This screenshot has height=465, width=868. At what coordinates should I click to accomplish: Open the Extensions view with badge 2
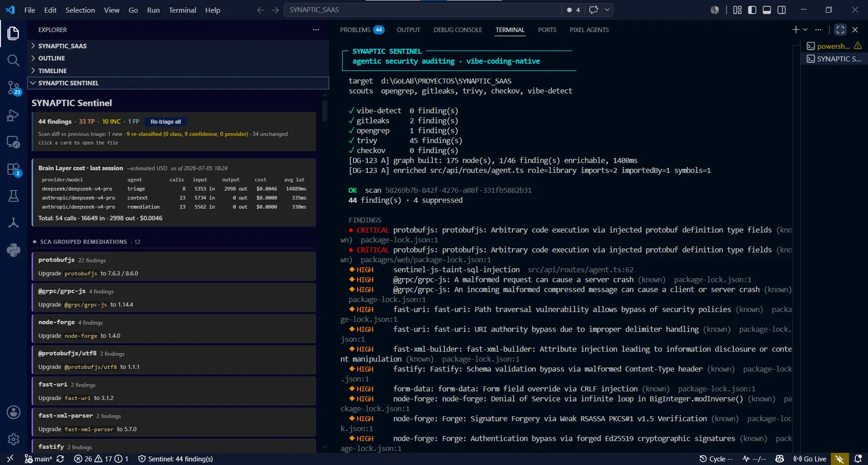coord(14,169)
